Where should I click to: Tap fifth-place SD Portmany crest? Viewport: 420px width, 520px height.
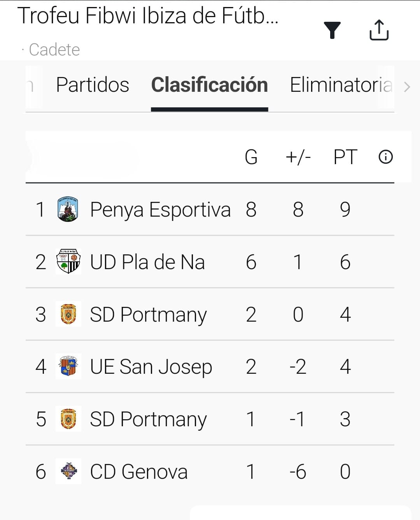(68, 419)
